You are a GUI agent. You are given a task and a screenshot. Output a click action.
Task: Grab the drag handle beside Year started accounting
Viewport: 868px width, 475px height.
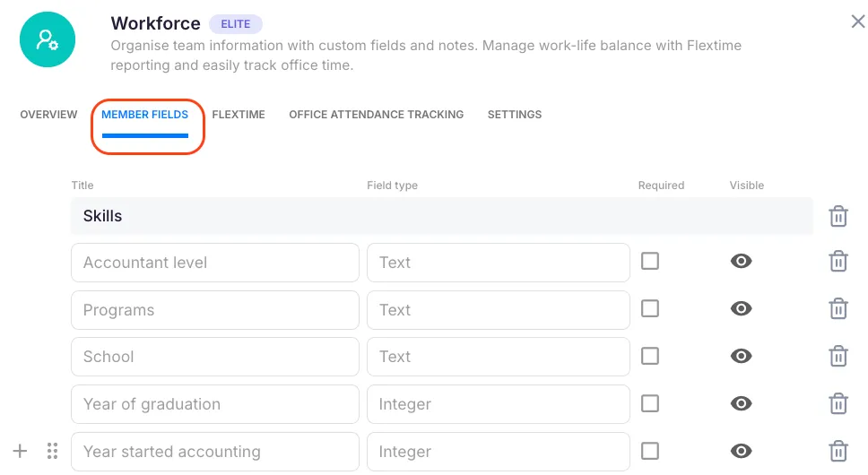pyautogui.click(x=52, y=451)
